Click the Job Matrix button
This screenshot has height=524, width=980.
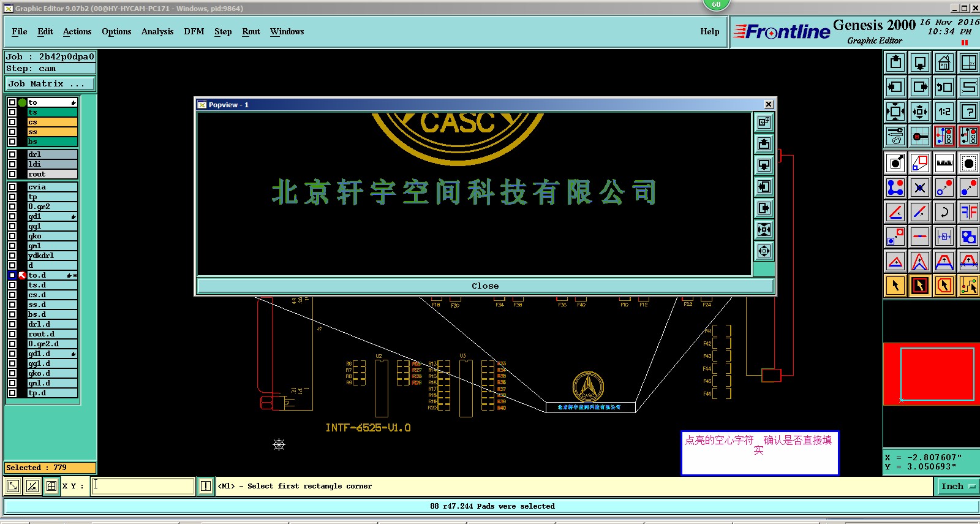tap(50, 83)
